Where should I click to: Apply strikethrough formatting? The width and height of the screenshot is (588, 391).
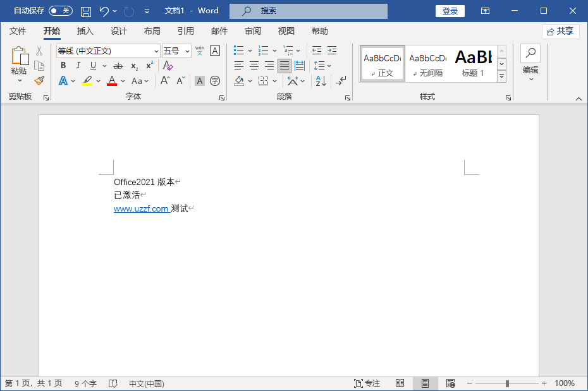118,66
